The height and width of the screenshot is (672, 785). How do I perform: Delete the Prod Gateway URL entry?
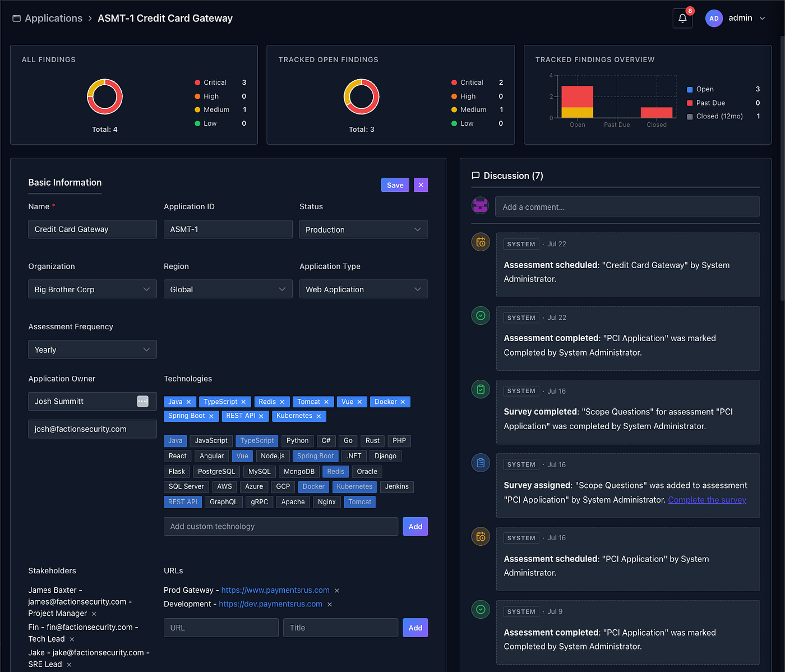coord(337,591)
